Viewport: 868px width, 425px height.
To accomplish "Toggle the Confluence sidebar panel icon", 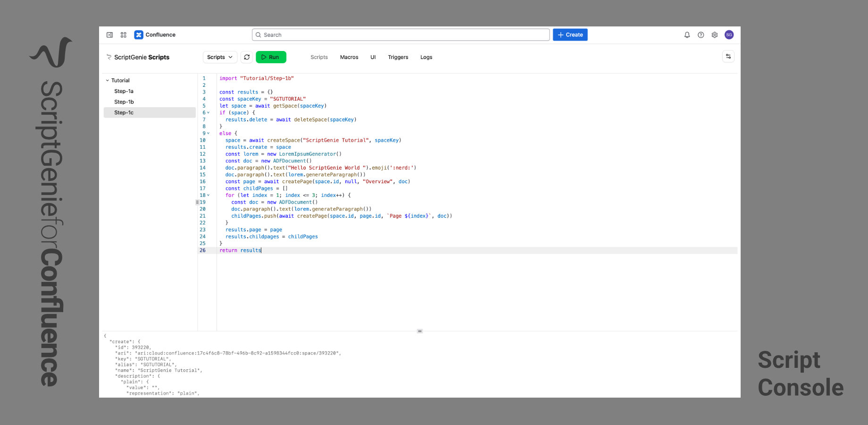I will click(109, 35).
